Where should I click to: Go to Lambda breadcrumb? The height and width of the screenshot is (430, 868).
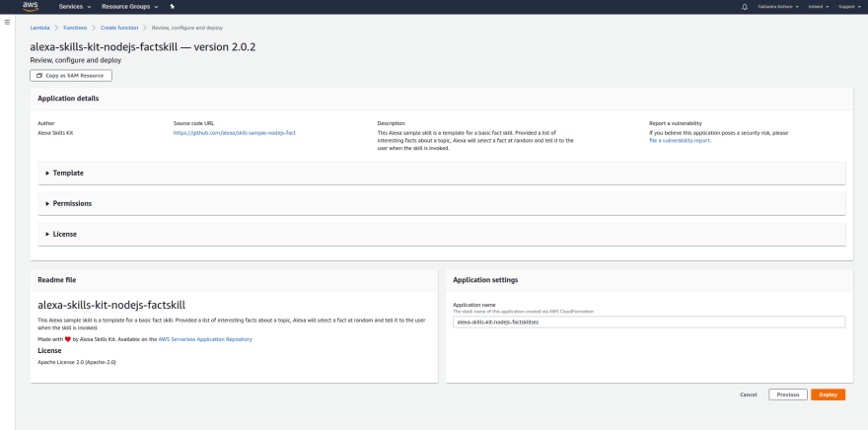pos(39,28)
